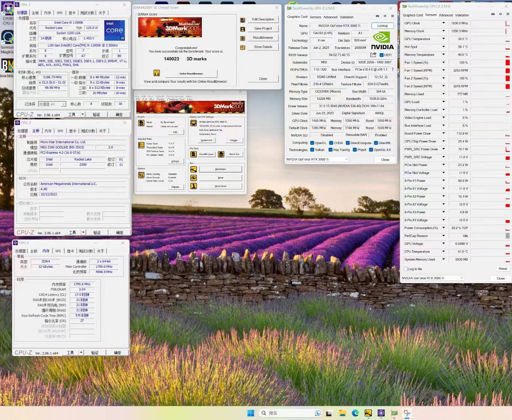Open the hamburger menu in GPU-Z Graphics Card window
This screenshot has width=512, height=420.
click(x=392, y=16)
